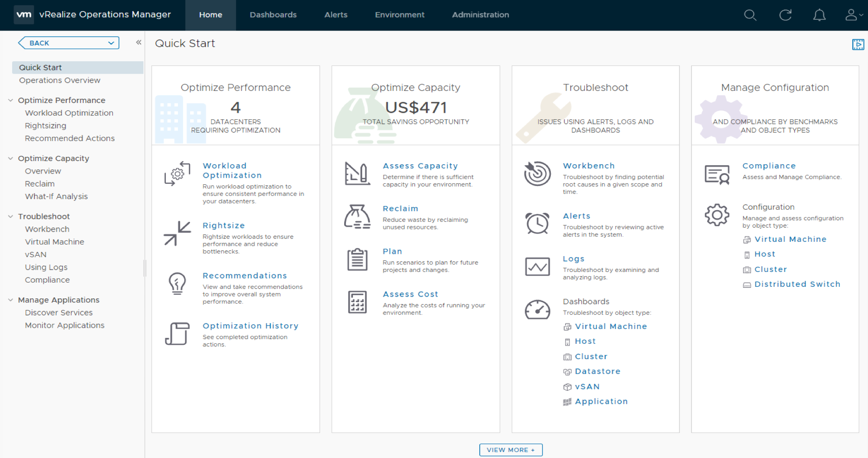Open the BACK dropdown selector

[x=69, y=43]
